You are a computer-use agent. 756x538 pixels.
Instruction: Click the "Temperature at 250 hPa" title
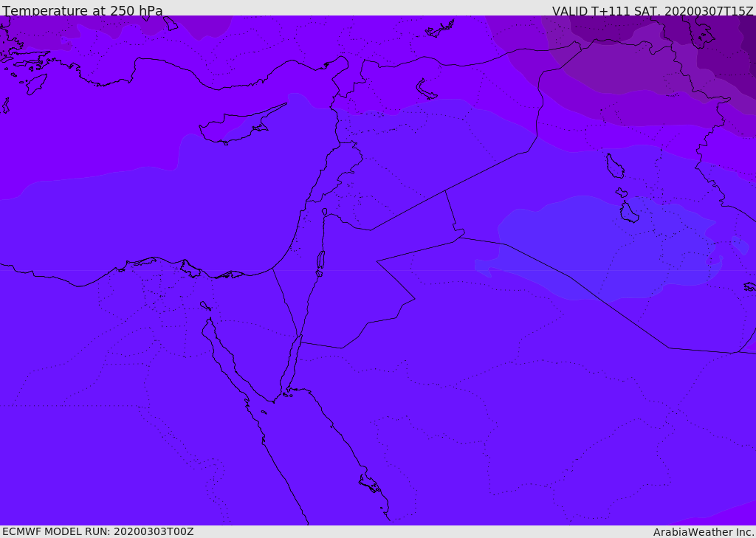82,11
